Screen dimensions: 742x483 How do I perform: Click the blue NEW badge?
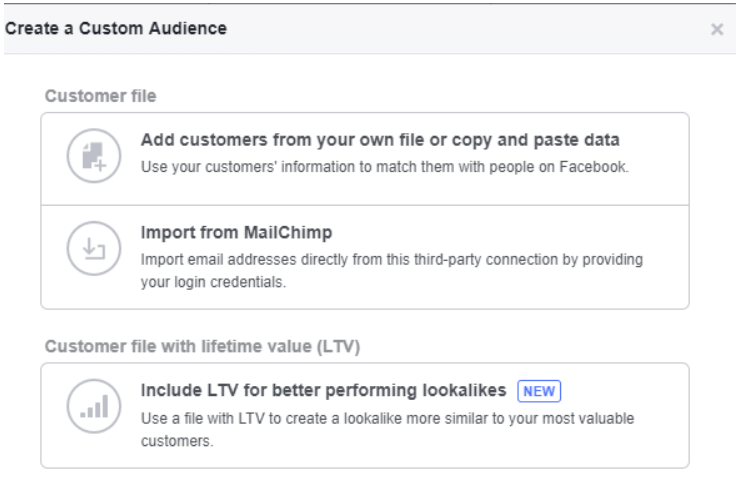tap(537, 388)
